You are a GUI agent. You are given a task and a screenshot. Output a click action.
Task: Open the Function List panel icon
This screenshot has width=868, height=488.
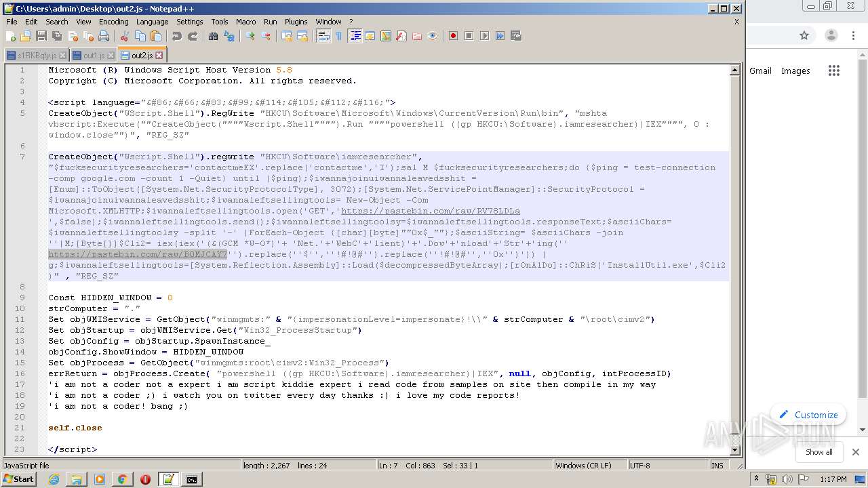point(401,36)
